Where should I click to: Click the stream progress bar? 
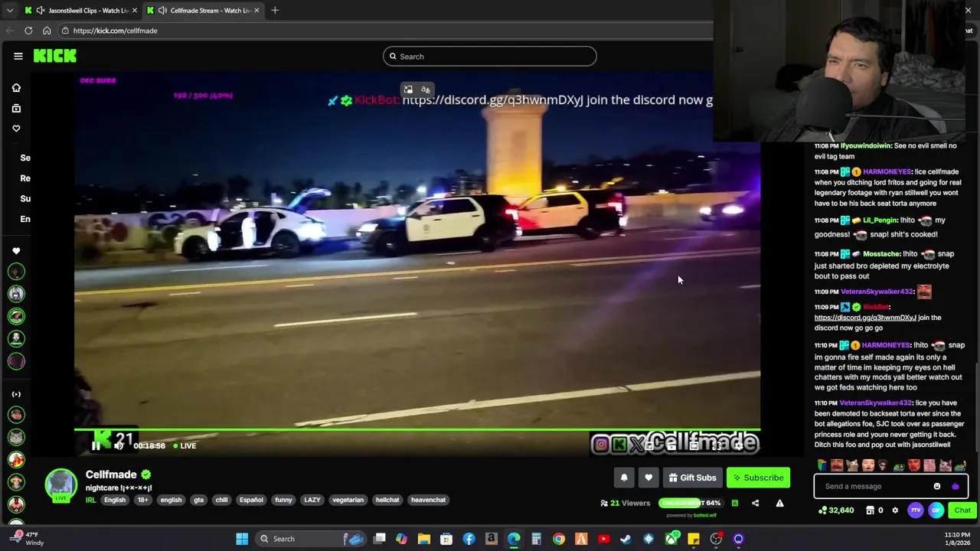click(x=417, y=430)
